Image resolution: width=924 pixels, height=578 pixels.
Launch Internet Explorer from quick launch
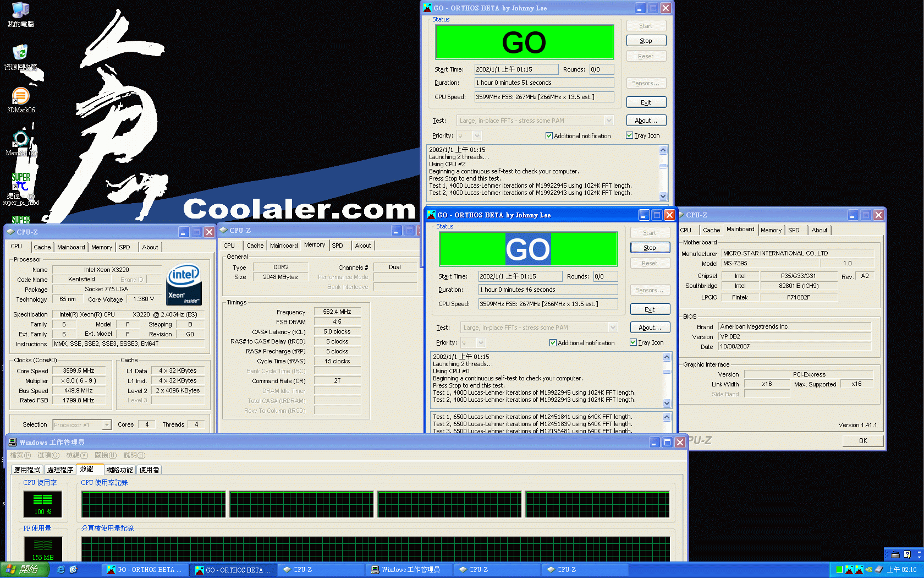click(61, 570)
